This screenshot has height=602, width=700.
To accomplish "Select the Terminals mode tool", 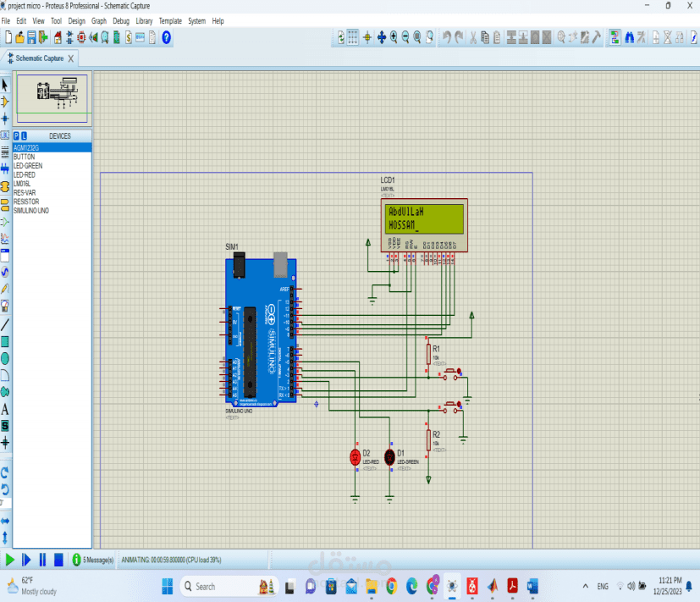I will (5, 205).
